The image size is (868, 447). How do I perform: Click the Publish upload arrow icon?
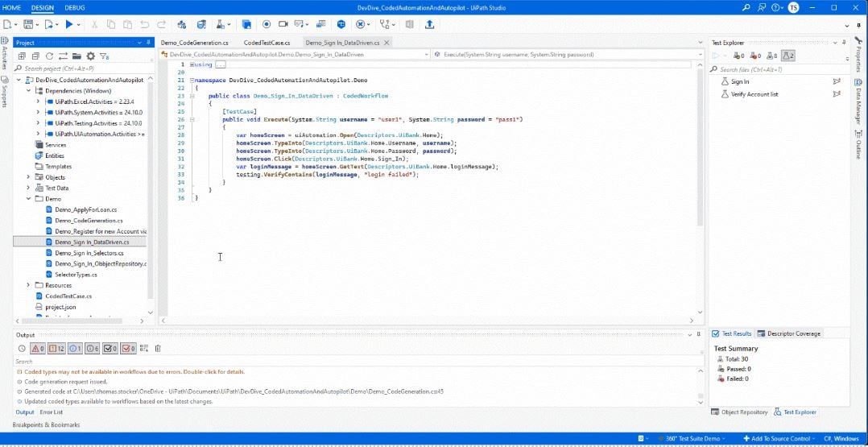point(430,24)
